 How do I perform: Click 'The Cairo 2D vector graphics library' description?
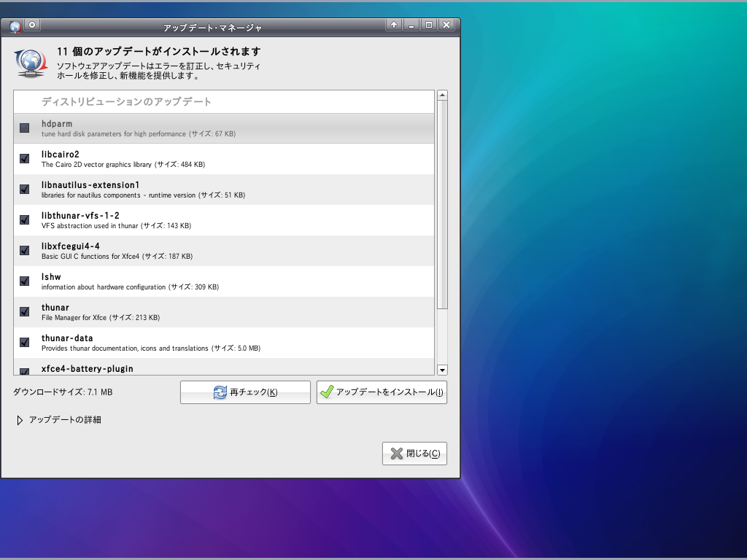click(x=96, y=165)
